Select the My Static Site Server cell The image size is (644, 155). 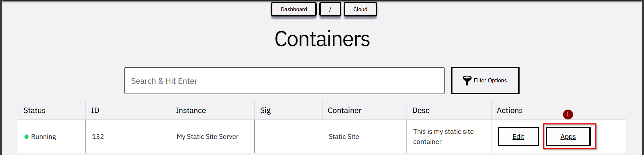212,137
